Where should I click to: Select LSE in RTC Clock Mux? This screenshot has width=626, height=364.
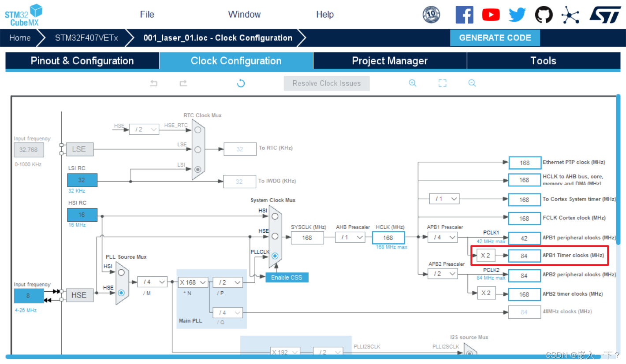coord(198,149)
